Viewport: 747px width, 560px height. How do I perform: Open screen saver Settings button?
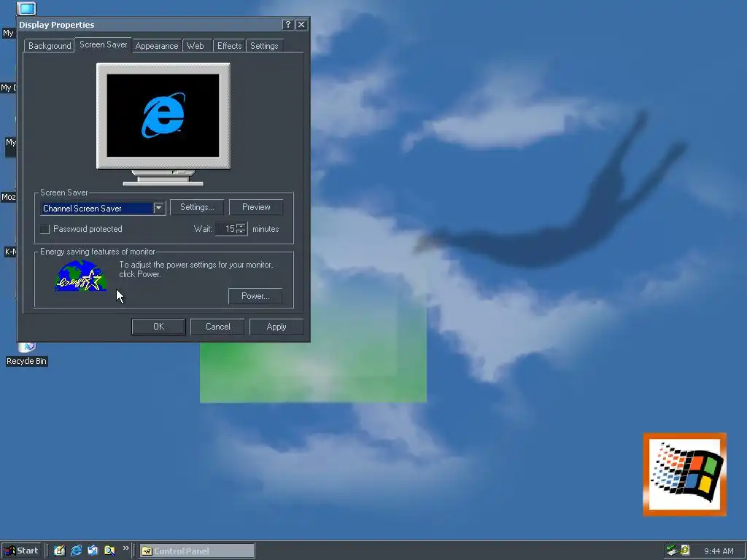[x=197, y=207]
